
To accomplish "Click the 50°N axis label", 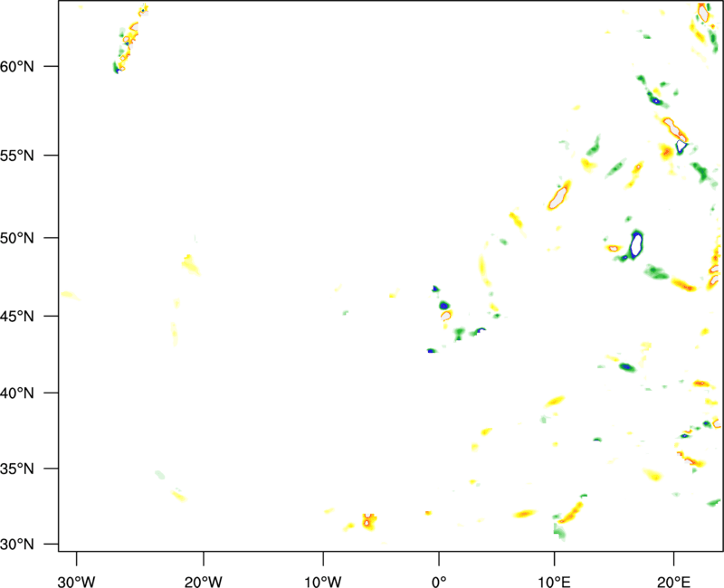I will (x=17, y=238).
